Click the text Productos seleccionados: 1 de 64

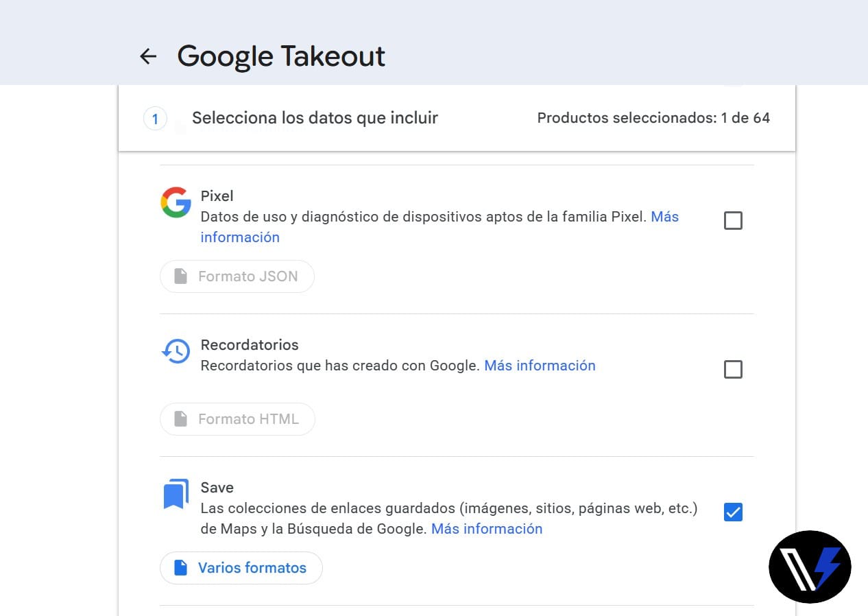(x=653, y=118)
